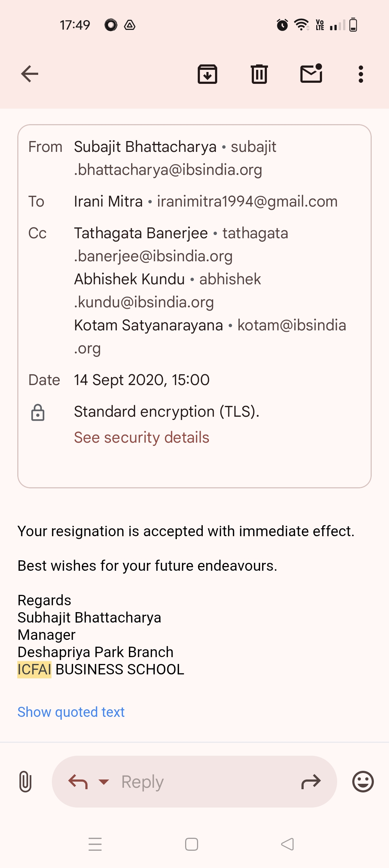
Task: Delete this email with trash icon
Action: (x=259, y=74)
